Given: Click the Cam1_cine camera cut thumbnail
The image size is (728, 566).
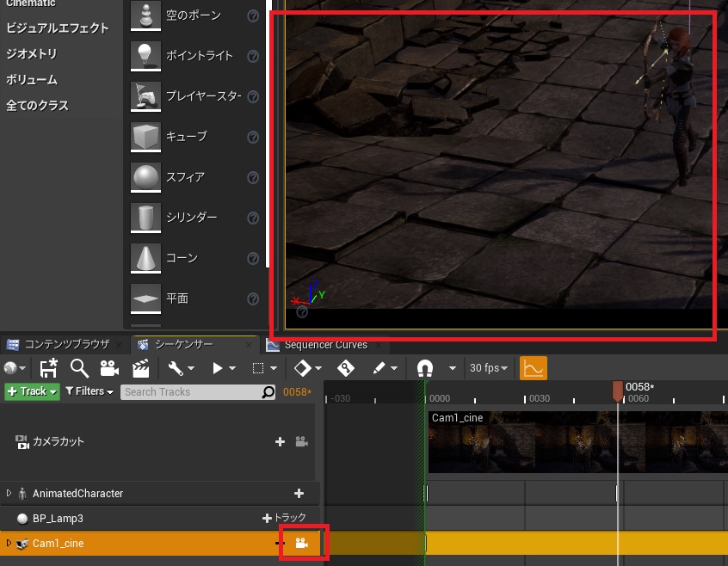Looking at the screenshot, I should pos(577,441).
